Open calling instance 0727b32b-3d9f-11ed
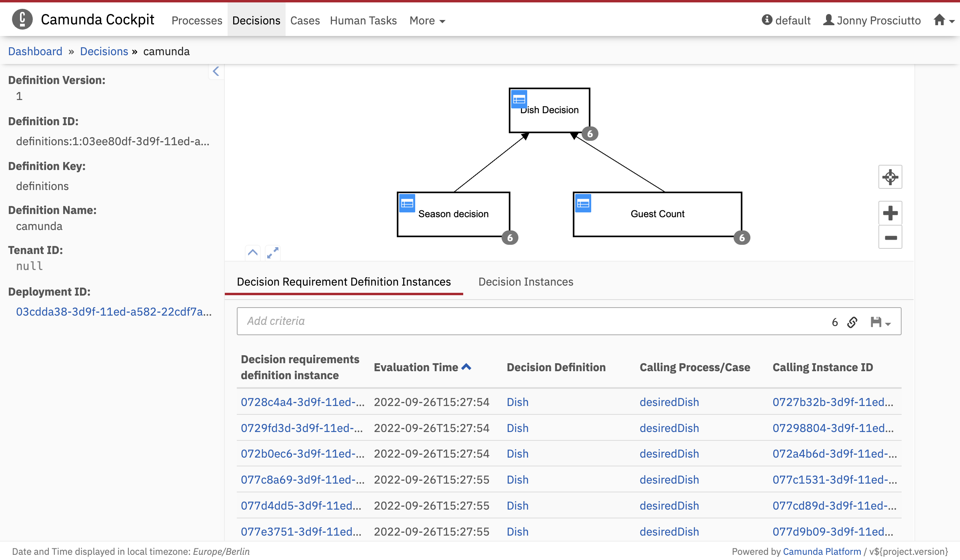The height and width of the screenshot is (560, 960). coord(833,402)
